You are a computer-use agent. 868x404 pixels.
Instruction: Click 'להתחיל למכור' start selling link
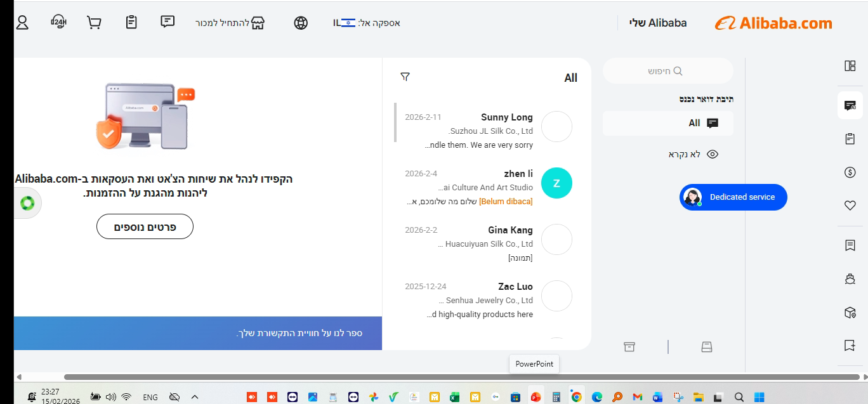(230, 23)
